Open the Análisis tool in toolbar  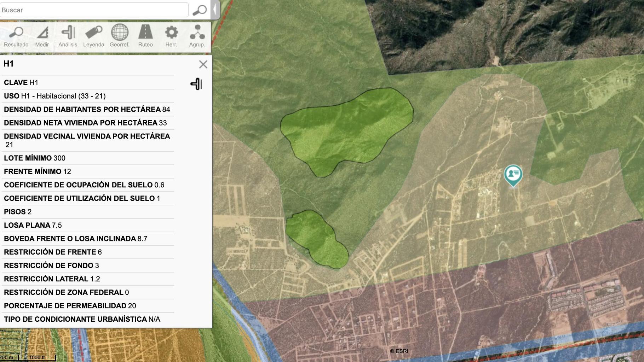68,36
